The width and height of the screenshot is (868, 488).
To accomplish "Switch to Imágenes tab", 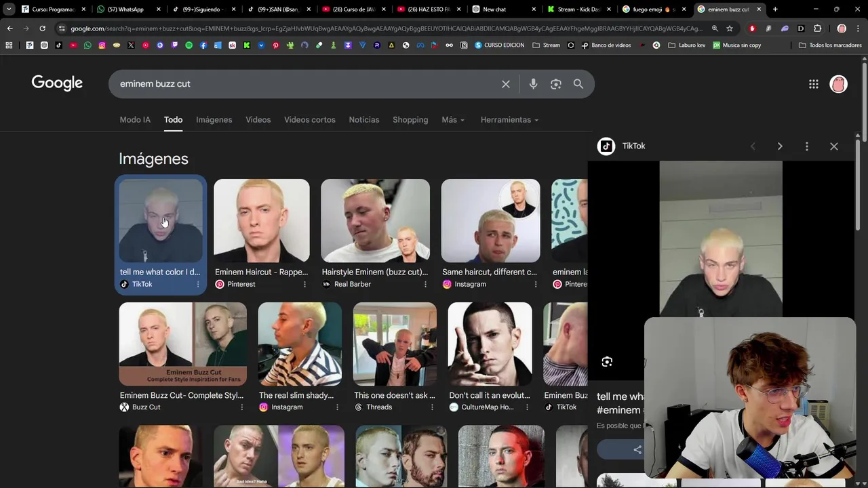I will tap(214, 120).
